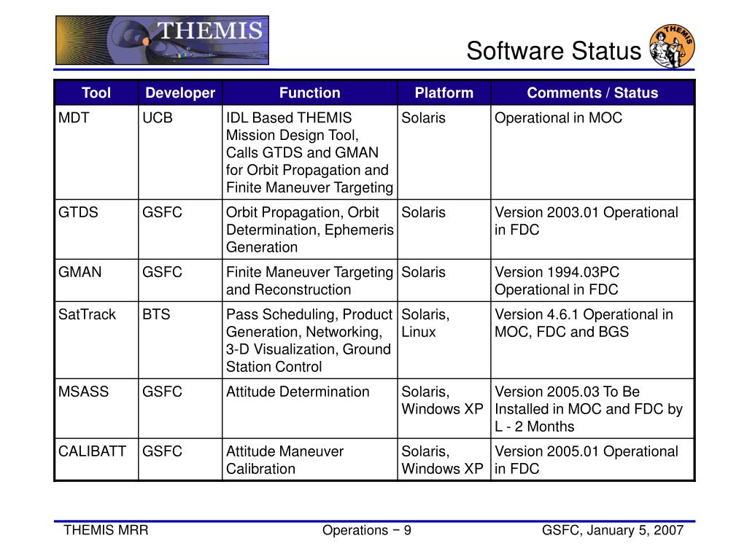Click the 'Comments / Status' column header
Screen dimensions: 747x560
click(592, 93)
